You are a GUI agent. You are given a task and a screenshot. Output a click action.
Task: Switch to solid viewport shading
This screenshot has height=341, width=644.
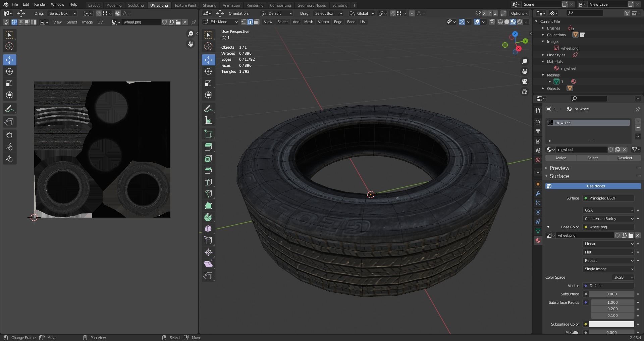[x=507, y=22]
